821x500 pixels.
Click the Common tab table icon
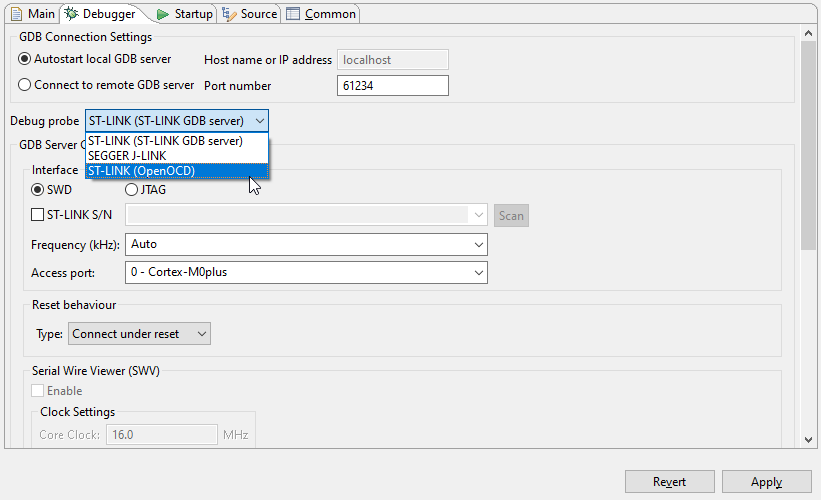click(293, 14)
